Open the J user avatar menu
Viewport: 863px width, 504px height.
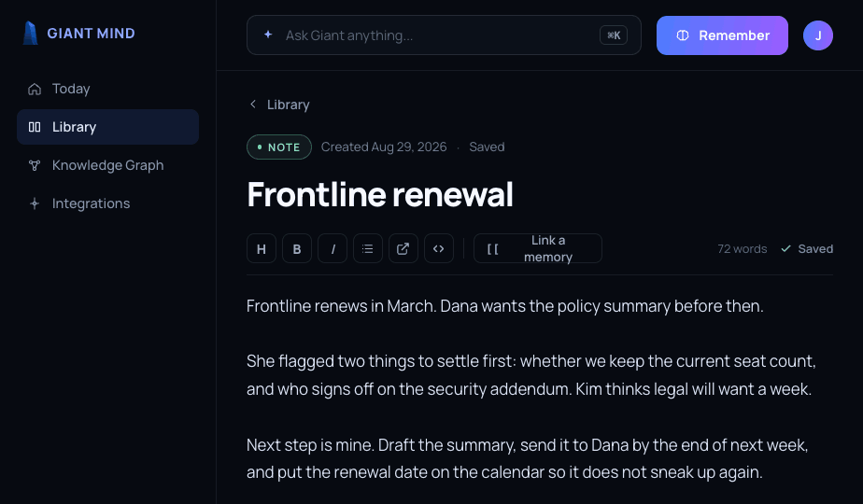(818, 35)
